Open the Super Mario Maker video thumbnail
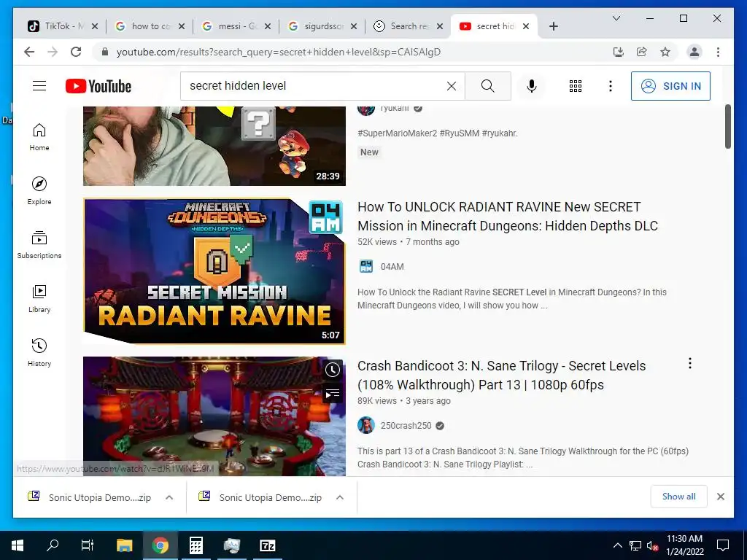Image resolution: width=747 pixels, height=560 pixels. (x=214, y=146)
